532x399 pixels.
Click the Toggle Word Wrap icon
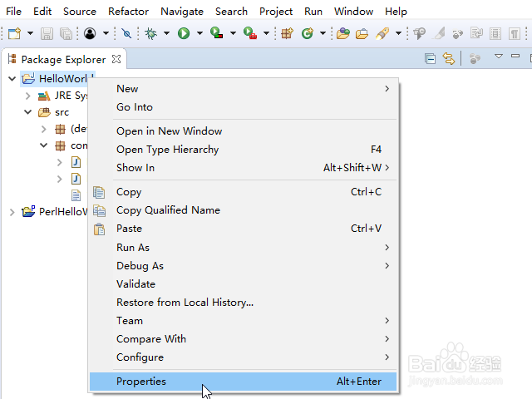(476, 33)
